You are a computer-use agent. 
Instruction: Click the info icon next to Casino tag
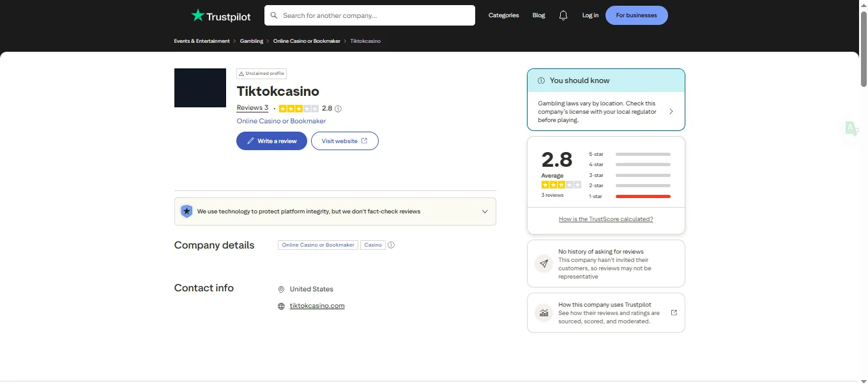point(392,245)
